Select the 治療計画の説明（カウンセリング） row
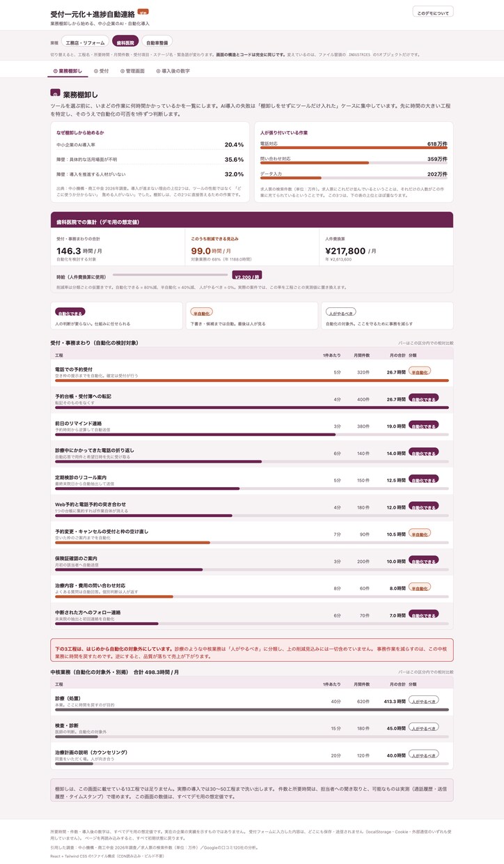Screen dimensions: 504x864 [x=252, y=756]
